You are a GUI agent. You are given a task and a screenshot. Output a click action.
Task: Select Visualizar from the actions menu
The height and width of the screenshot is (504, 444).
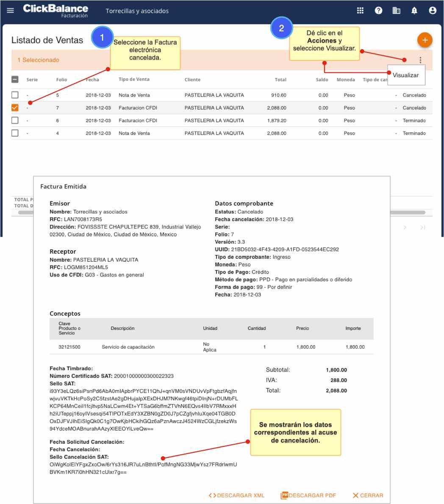coord(405,75)
